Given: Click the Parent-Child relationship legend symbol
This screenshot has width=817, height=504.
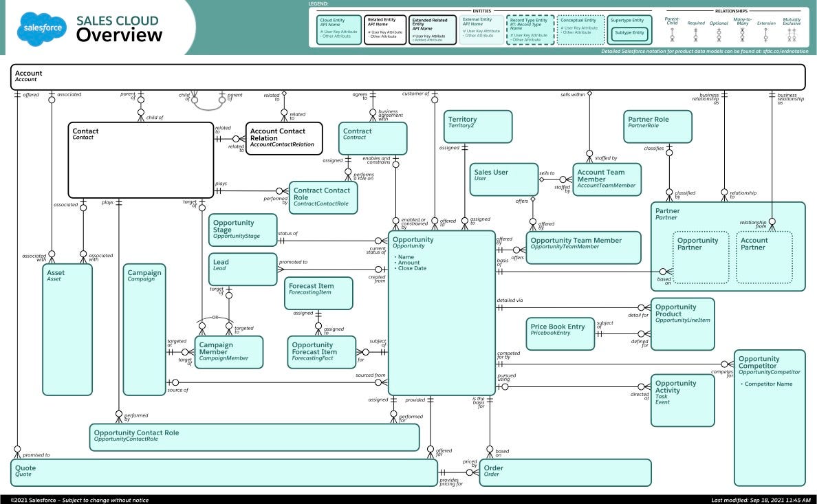Looking at the screenshot, I should pyautogui.click(x=672, y=35).
